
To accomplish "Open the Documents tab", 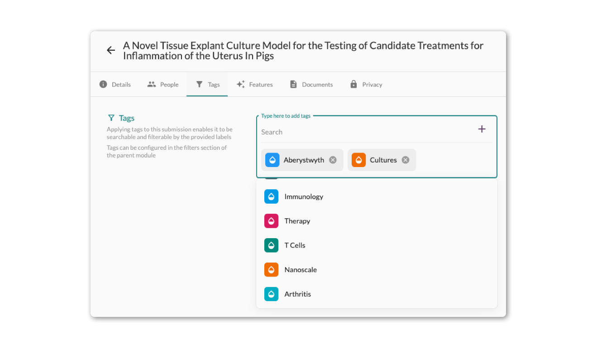I will coord(311,85).
